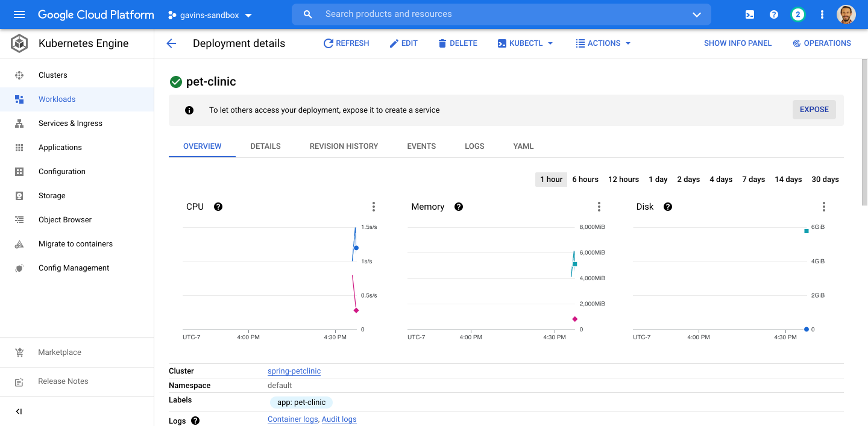Show Memory chart help tooltip icon
Image resolution: width=868 pixels, height=426 pixels.
tap(459, 207)
